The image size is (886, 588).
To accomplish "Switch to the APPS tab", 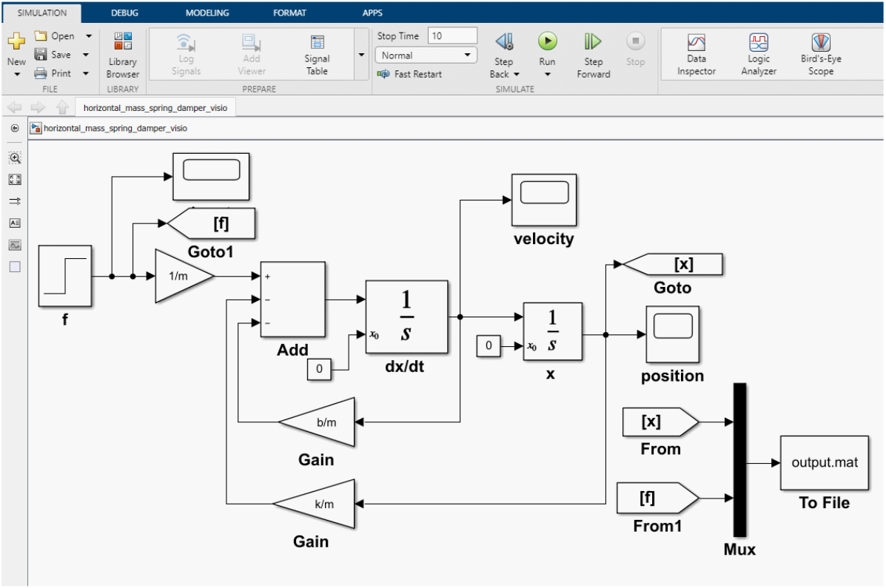I will point(372,13).
